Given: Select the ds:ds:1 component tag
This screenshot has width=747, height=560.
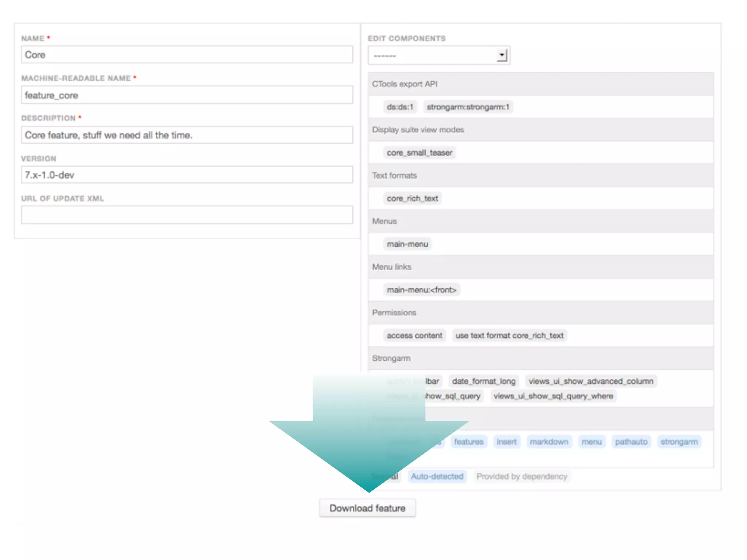Looking at the screenshot, I should [400, 107].
